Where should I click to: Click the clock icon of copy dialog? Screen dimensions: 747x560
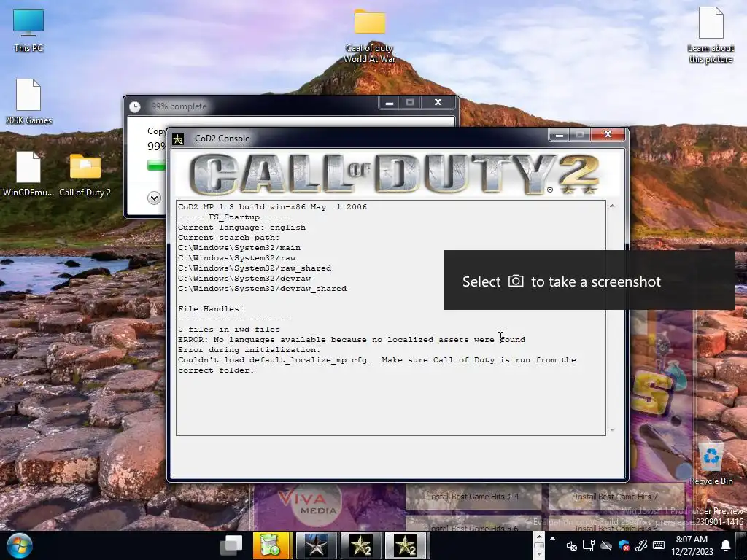click(135, 106)
